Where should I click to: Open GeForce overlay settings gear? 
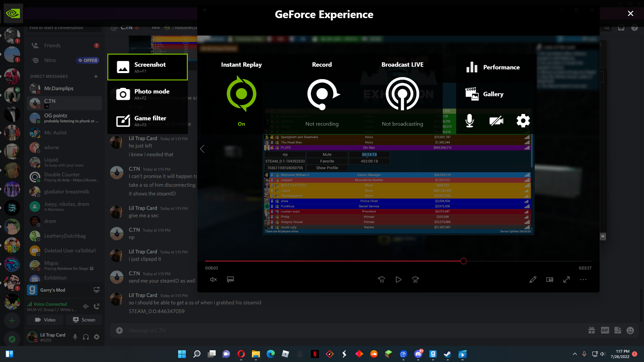(x=523, y=121)
